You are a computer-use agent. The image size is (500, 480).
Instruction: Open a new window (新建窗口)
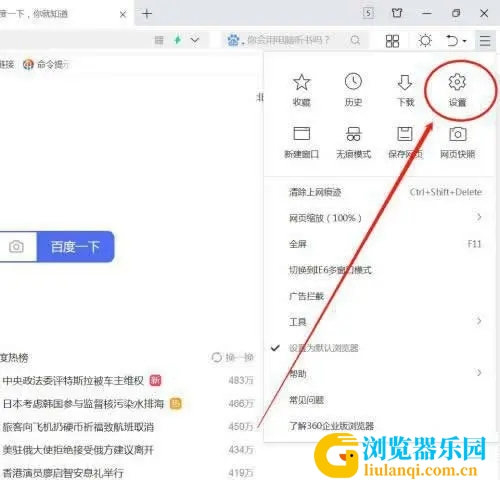tap(301, 142)
